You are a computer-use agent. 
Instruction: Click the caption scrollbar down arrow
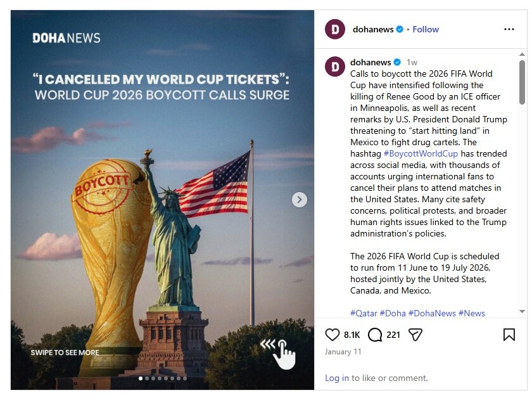tap(522, 311)
